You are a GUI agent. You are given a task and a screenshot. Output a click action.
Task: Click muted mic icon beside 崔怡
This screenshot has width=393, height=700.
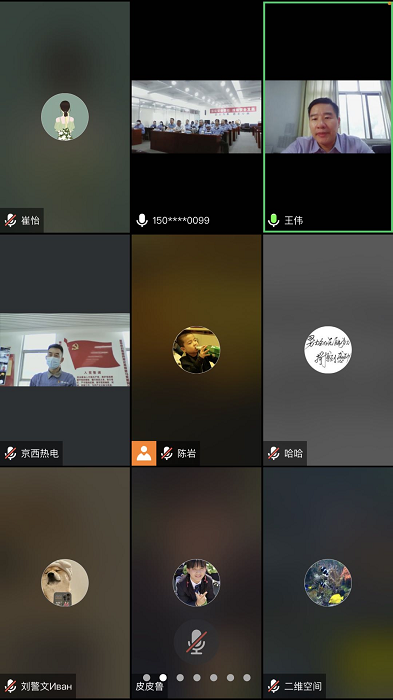click(10, 220)
